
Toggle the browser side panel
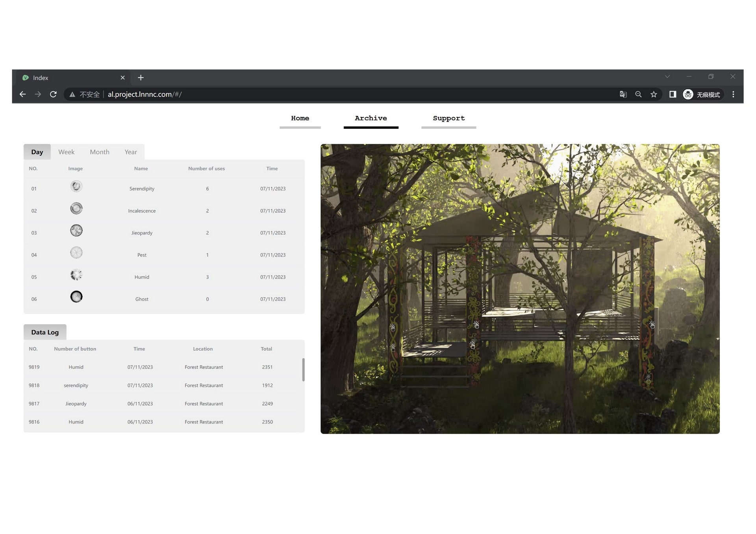tap(673, 94)
